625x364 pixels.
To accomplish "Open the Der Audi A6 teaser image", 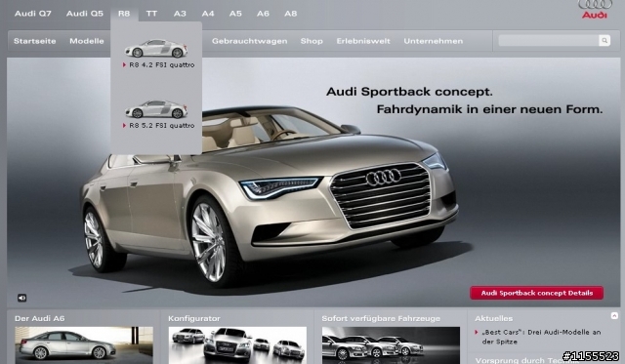I will pos(84,345).
